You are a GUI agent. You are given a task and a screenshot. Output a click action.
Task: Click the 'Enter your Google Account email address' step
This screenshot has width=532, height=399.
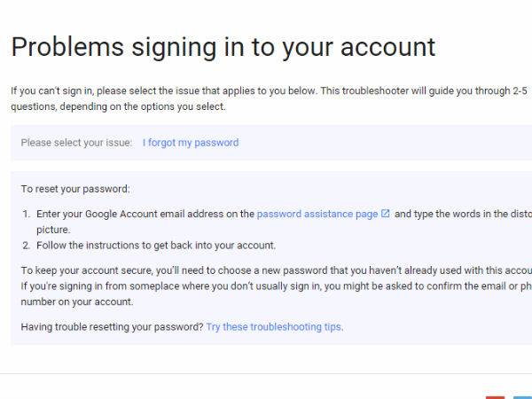(x=285, y=222)
